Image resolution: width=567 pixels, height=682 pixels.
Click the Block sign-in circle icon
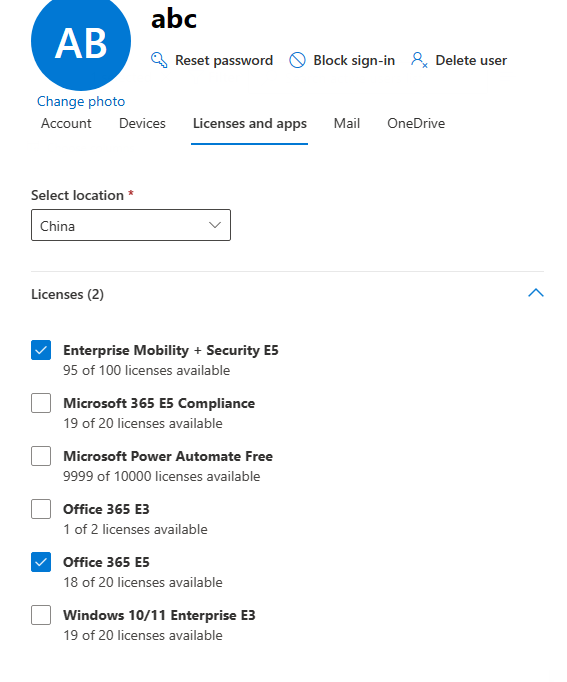coord(297,60)
